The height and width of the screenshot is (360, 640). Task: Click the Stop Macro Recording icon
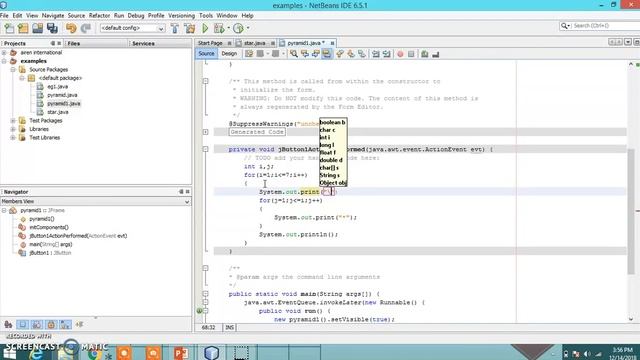pyautogui.click(x=411, y=54)
